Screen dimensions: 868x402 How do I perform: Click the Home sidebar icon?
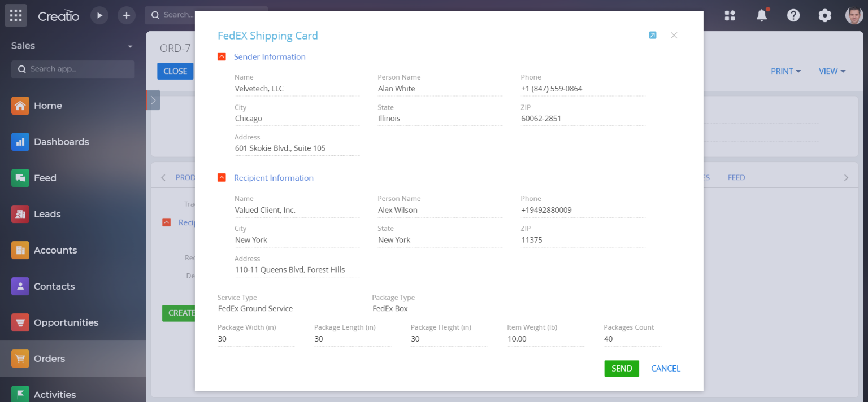click(x=20, y=106)
